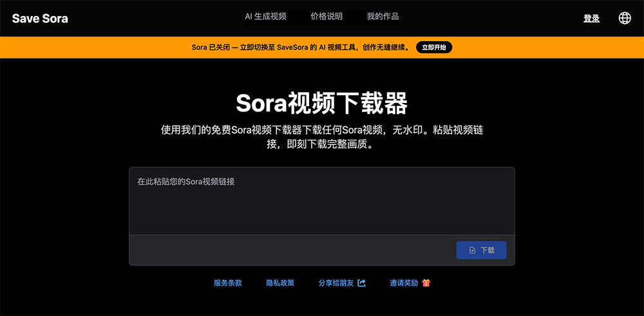
Task: Focus the Sora video link input field
Action: (x=321, y=201)
